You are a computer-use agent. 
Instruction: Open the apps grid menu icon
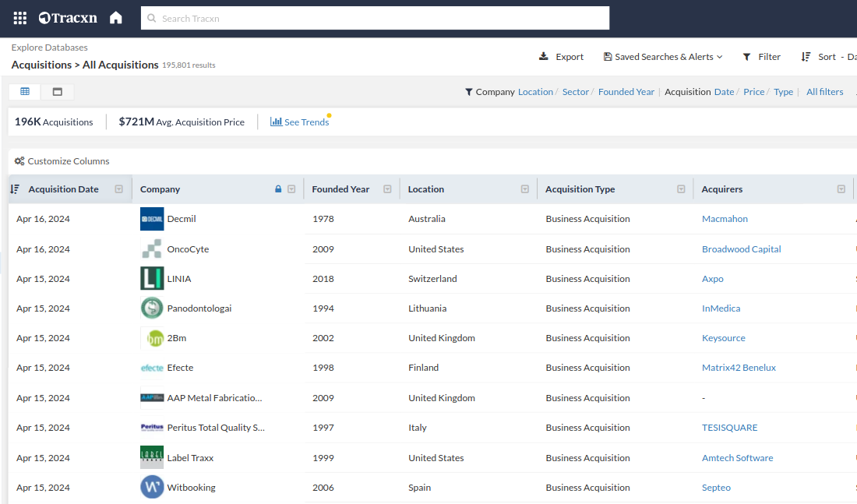20,18
